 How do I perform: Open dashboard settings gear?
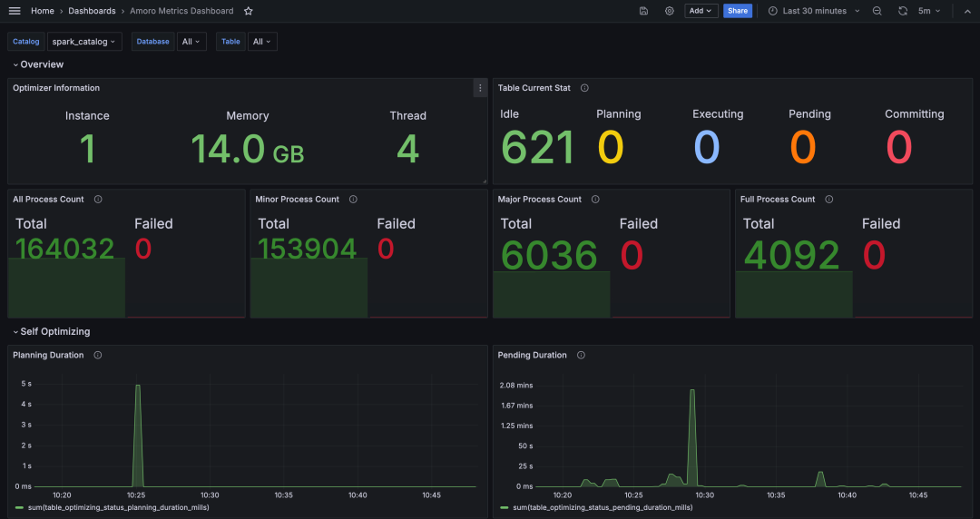pos(670,11)
